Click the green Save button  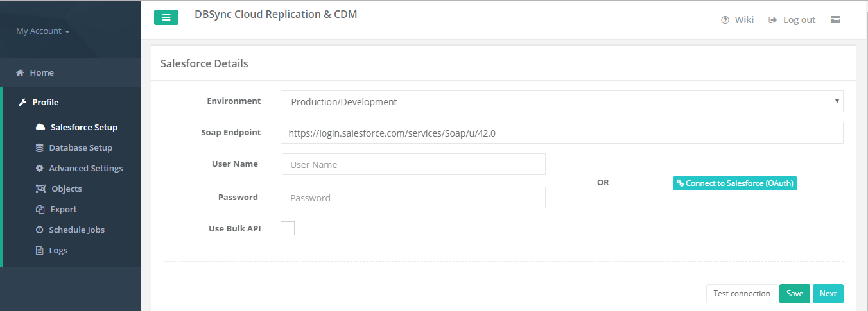[794, 294]
